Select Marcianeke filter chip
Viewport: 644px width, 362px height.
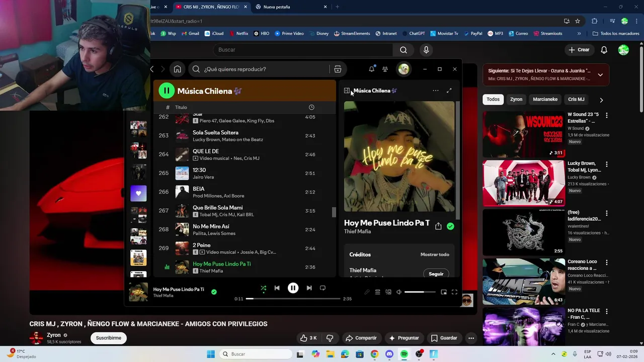[x=545, y=100]
